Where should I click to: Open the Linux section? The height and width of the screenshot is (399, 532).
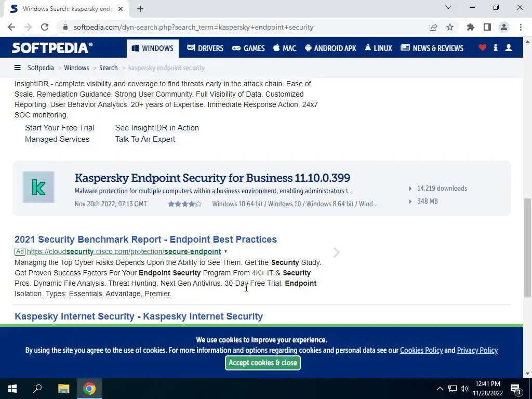378,48
